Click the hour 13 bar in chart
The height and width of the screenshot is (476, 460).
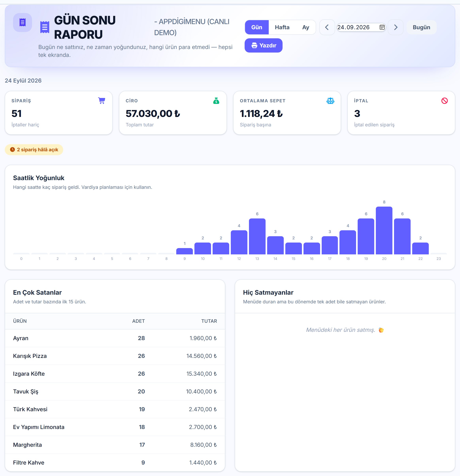[x=257, y=236]
